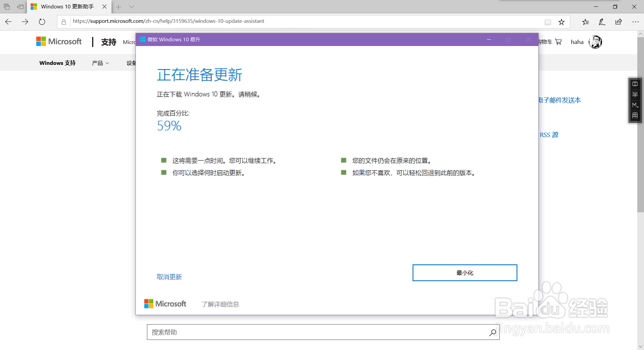Click text 你可以选择何时启动更新。
644x350 pixels.
[x=209, y=173]
